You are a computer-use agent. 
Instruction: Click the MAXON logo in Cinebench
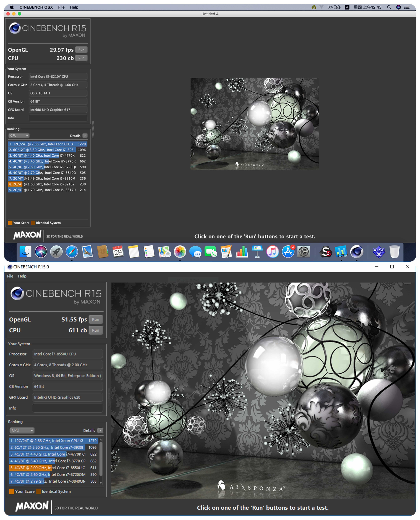(x=27, y=235)
